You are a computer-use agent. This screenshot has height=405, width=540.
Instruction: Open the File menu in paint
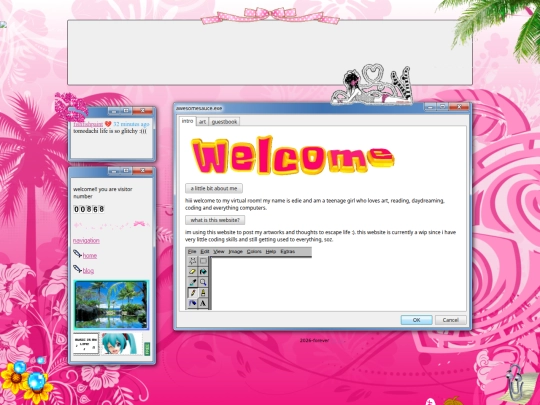[x=192, y=251]
